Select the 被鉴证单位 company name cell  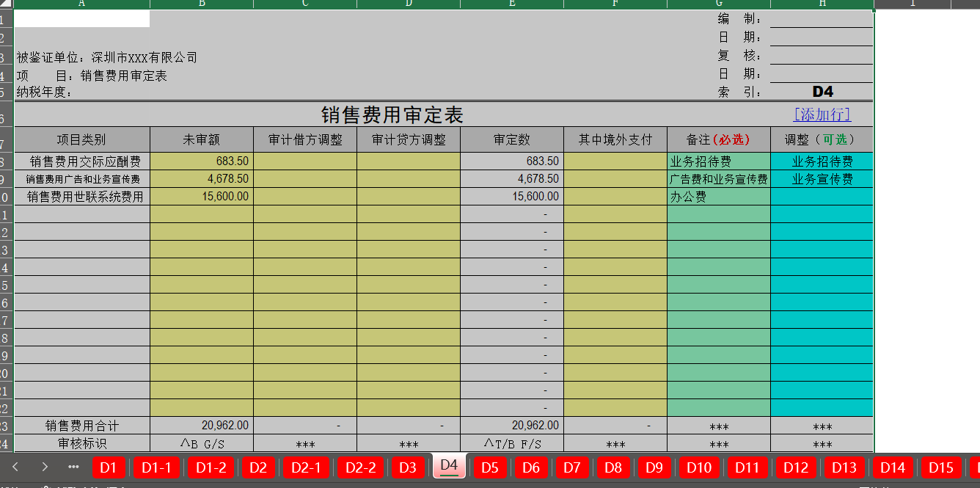click(x=107, y=57)
